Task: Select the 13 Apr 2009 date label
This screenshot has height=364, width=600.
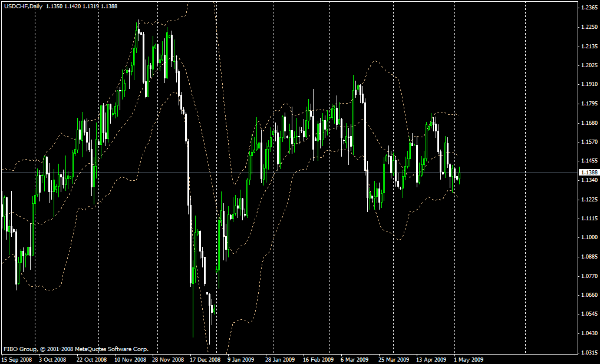Action: point(431,359)
